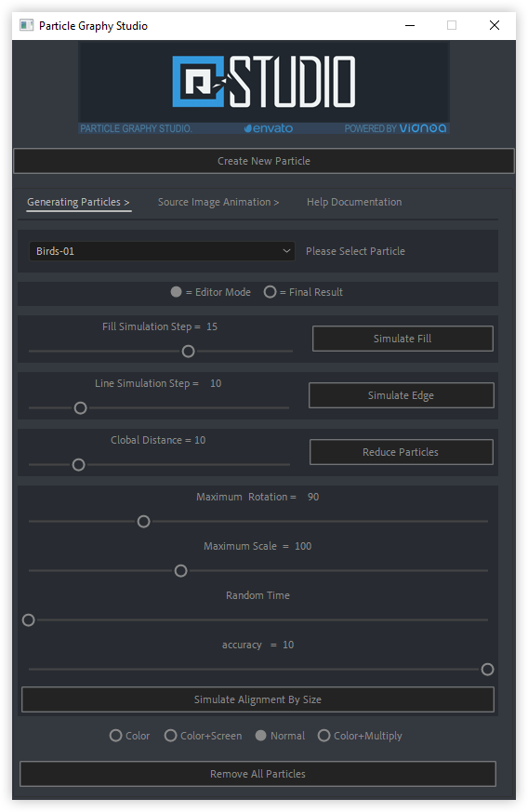Open the Help Documentation tab
Image resolution: width=528 pixels, height=812 pixels.
pyautogui.click(x=354, y=202)
